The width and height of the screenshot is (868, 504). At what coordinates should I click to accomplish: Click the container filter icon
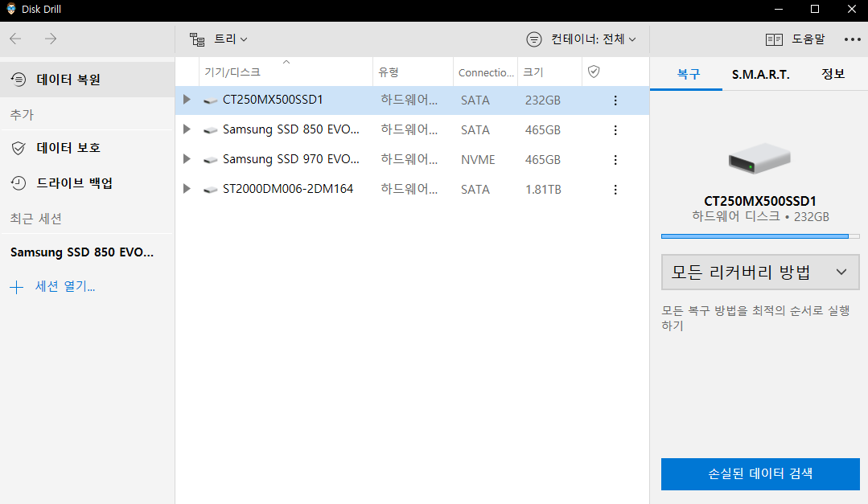click(x=533, y=39)
